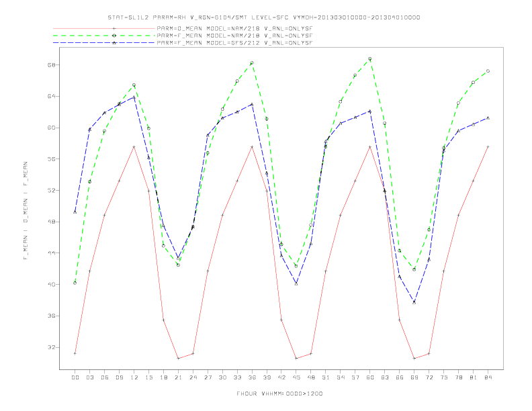Image resolution: width=532 pixels, height=411 pixels.
Task: Click the green curve peak marker at hour 60
Action: [370, 59]
